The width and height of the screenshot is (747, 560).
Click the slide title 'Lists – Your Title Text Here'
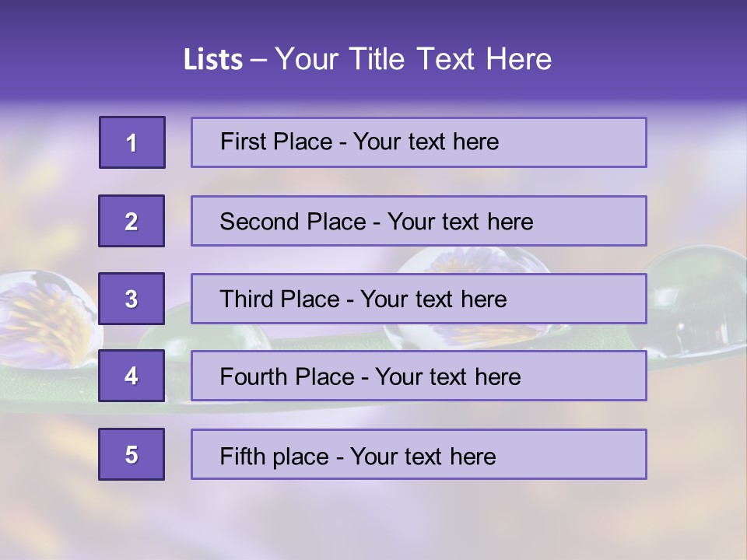tap(367, 59)
